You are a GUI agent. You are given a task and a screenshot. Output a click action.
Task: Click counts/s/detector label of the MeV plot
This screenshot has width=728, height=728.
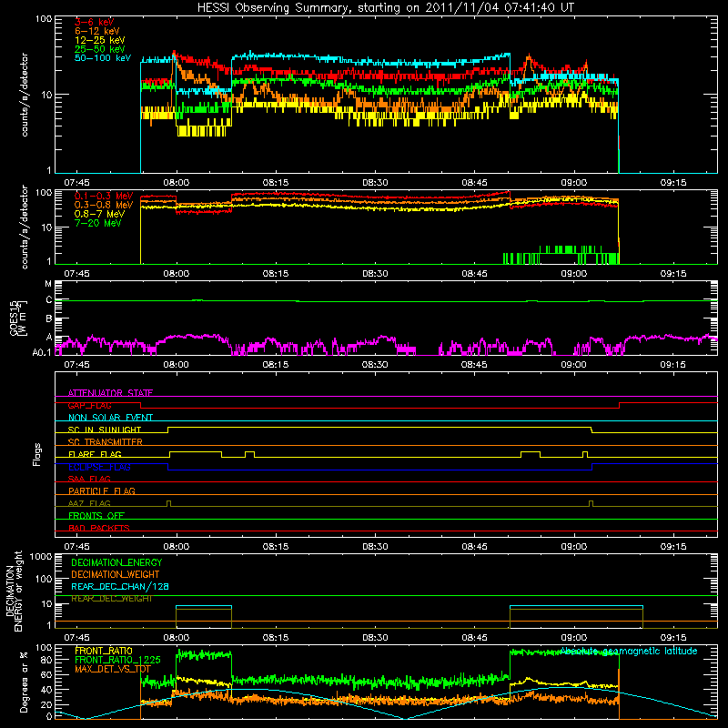[25, 227]
